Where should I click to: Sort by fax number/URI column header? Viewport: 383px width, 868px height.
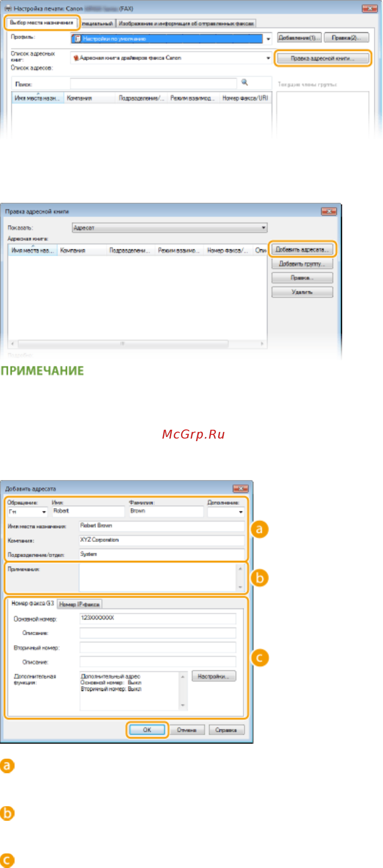tap(245, 98)
